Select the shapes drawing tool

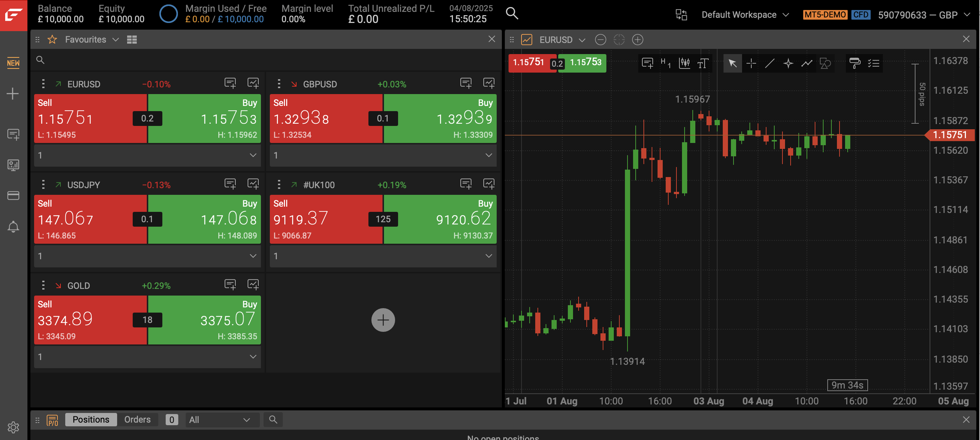[x=825, y=63]
